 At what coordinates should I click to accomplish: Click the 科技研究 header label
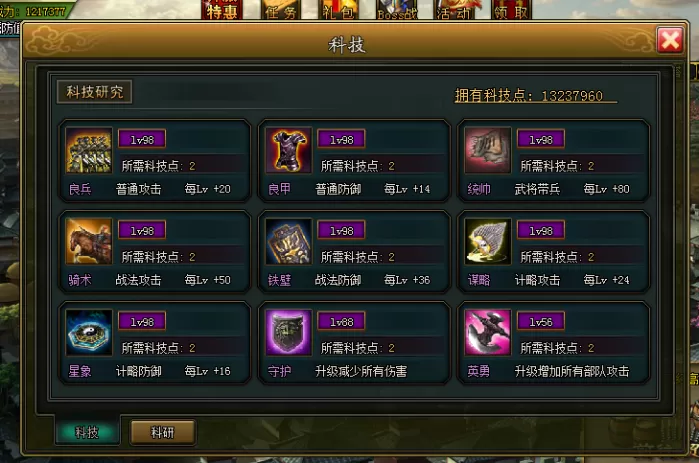[95, 92]
